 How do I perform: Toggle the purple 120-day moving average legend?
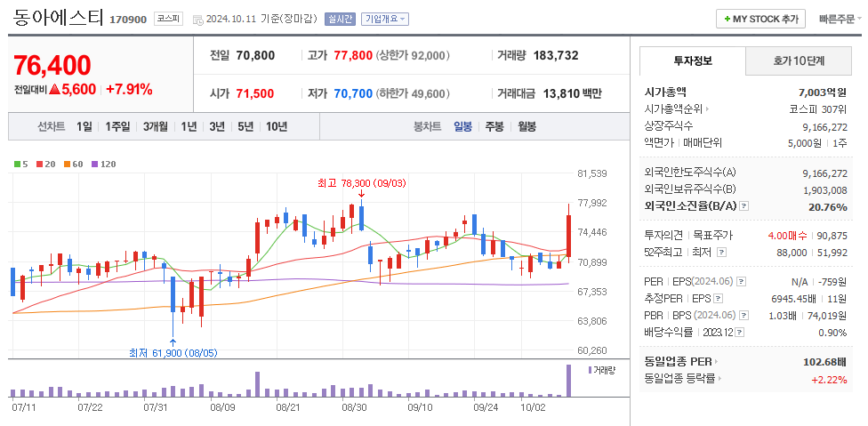pyautogui.click(x=94, y=165)
